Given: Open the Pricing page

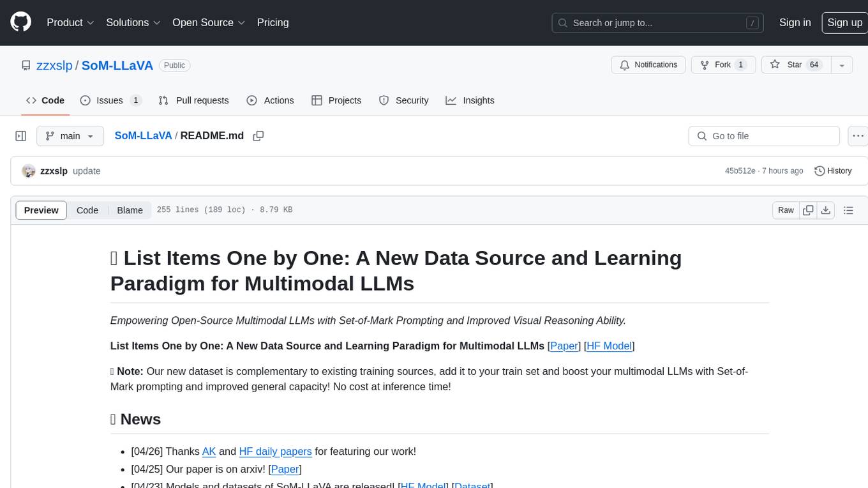Looking at the screenshot, I should tap(273, 22).
